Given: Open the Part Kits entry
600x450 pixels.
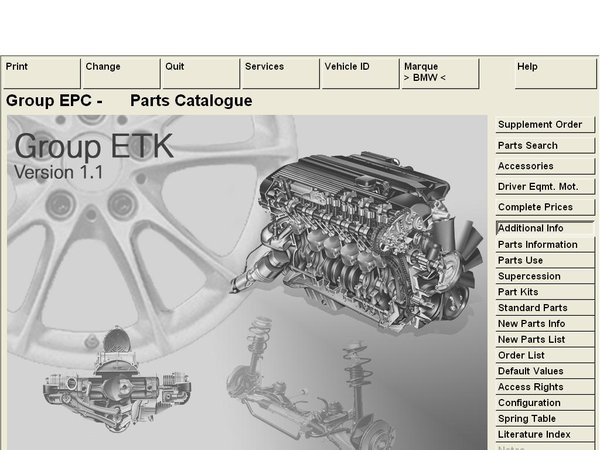Looking at the screenshot, I should coord(545,292).
